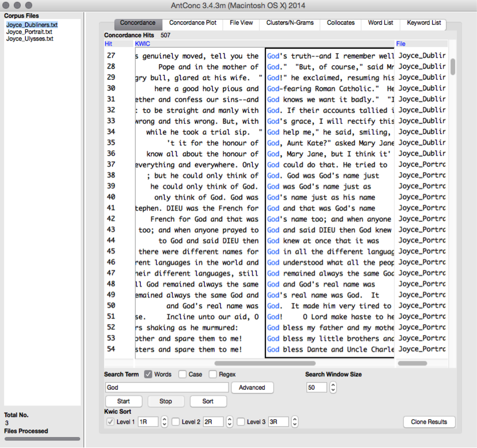The image size is (477, 448).
Task: Click the Clone Results button
Action: pyautogui.click(x=429, y=422)
